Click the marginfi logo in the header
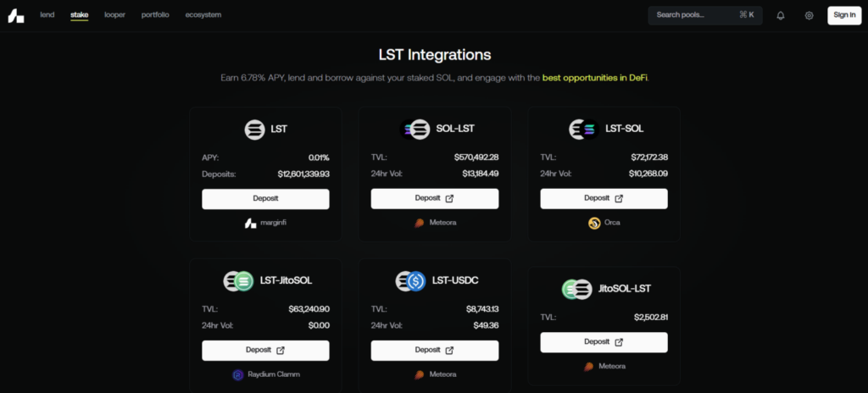 coord(15,15)
